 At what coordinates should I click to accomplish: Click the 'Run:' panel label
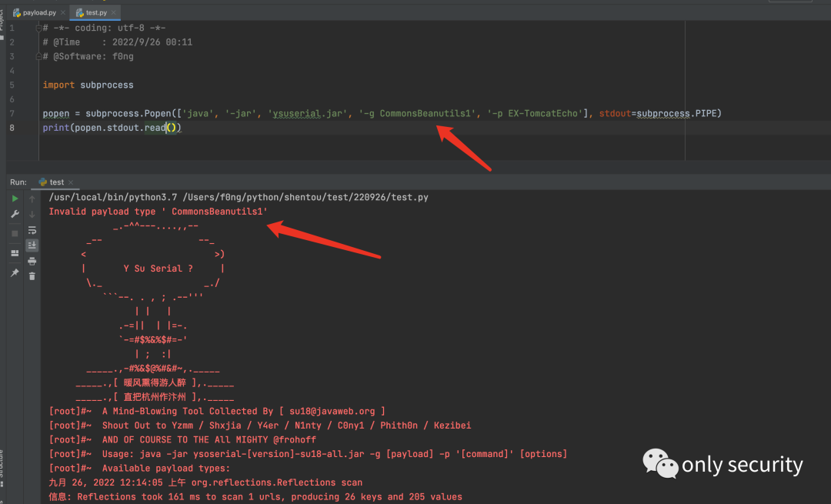coord(18,182)
